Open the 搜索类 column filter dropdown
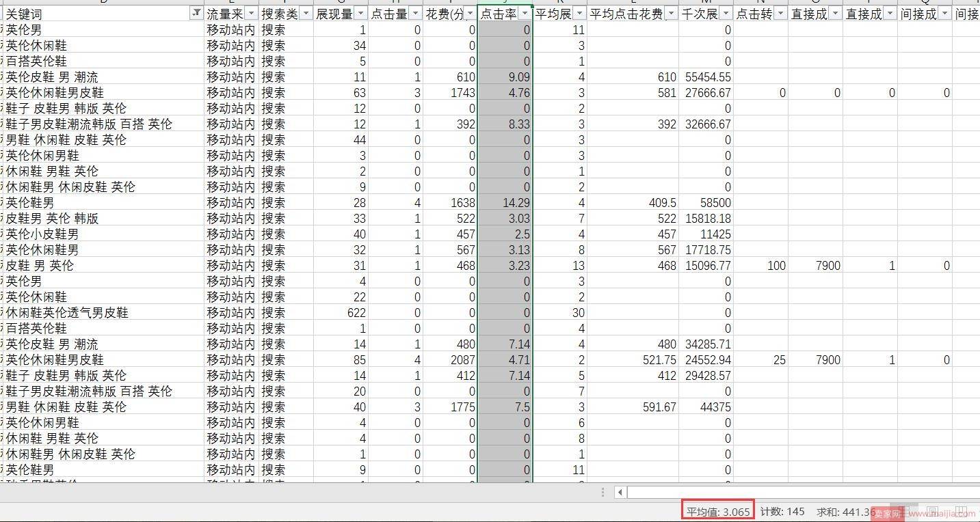The height and width of the screenshot is (522, 980). pyautogui.click(x=306, y=14)
